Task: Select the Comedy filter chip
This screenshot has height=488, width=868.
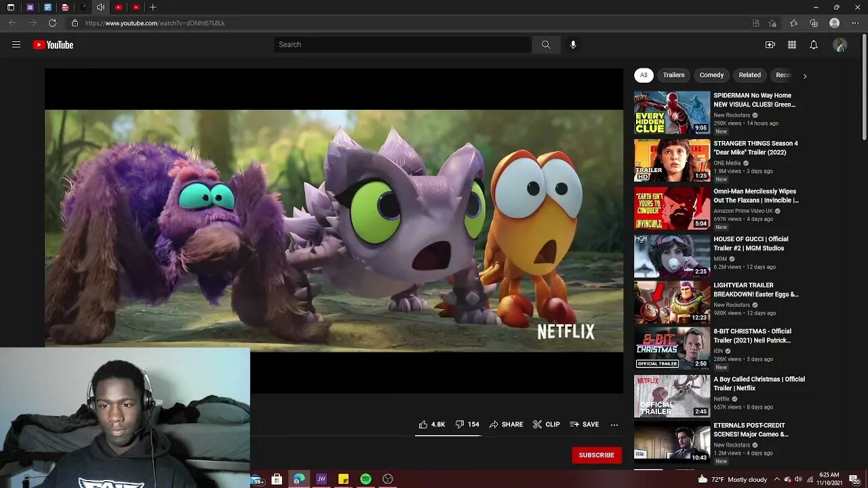Action: pos(711,75)
